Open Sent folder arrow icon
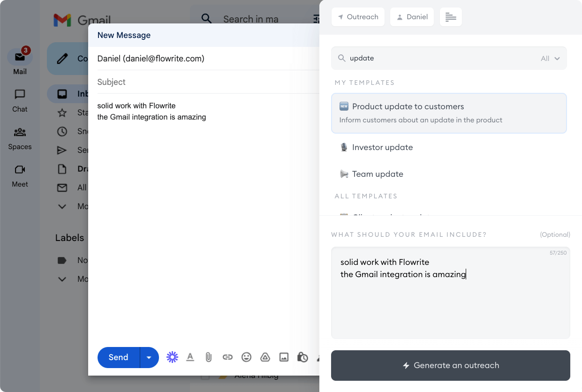The width and height of the screenshot is (582, 392). click(x=62, y=150)
